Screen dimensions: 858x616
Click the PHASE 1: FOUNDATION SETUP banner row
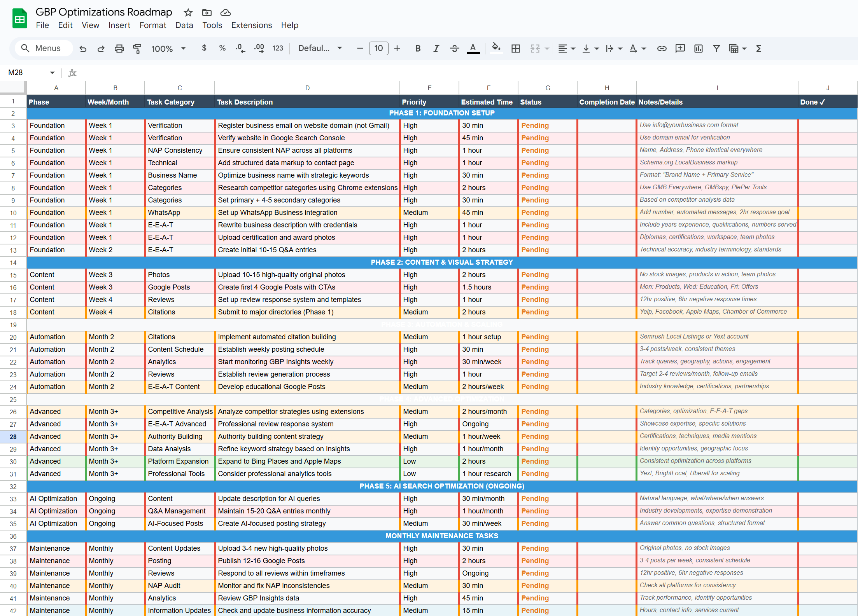442,113
